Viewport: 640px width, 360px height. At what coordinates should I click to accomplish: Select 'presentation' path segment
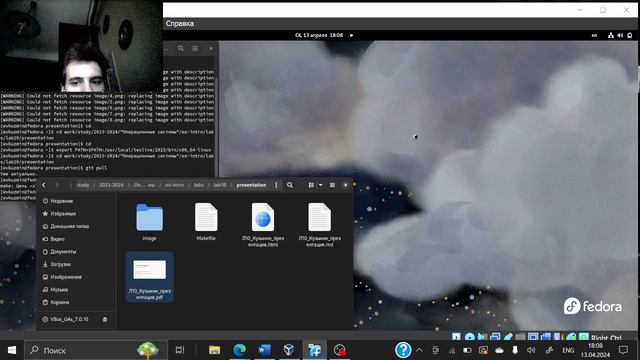251,185
